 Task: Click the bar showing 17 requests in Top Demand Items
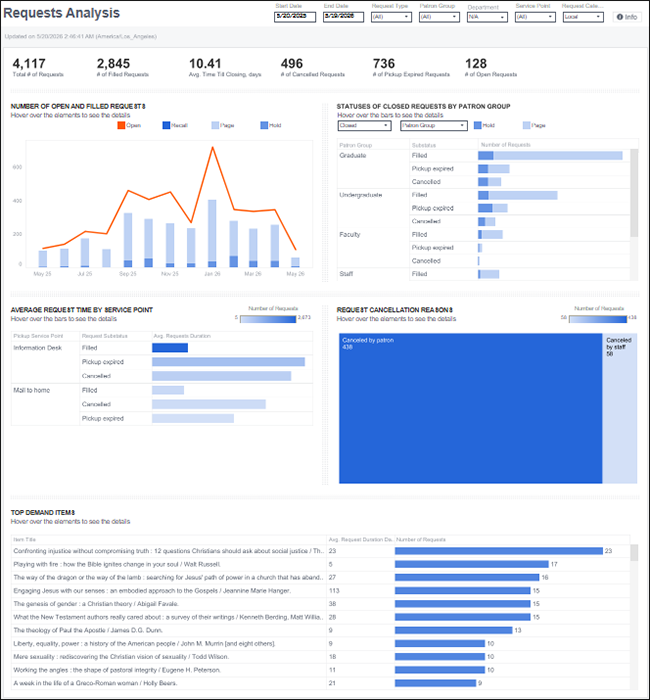(471, 564)
